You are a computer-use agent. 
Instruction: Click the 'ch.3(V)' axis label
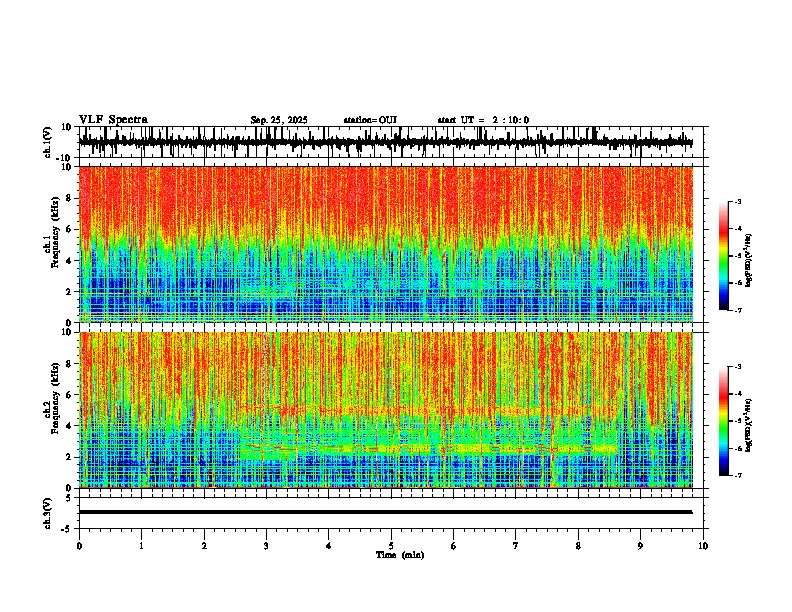(x=47, y=513)
